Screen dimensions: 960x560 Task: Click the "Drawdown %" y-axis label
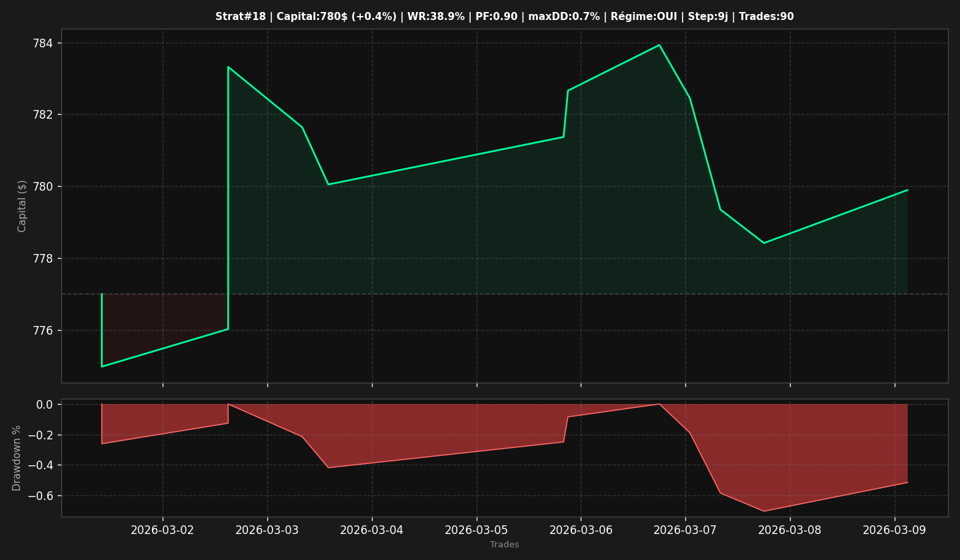17,458
